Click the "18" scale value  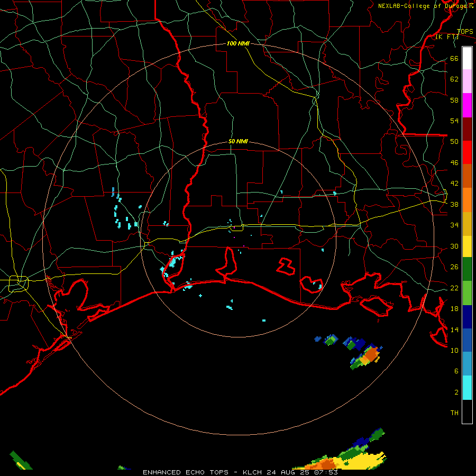454,309
